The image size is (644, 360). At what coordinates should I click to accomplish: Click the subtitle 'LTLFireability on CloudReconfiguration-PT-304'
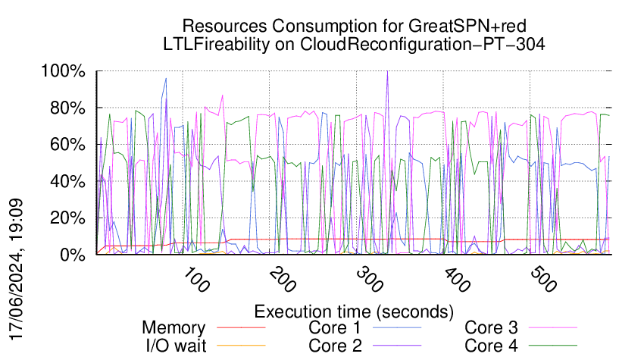pos(354,45)
